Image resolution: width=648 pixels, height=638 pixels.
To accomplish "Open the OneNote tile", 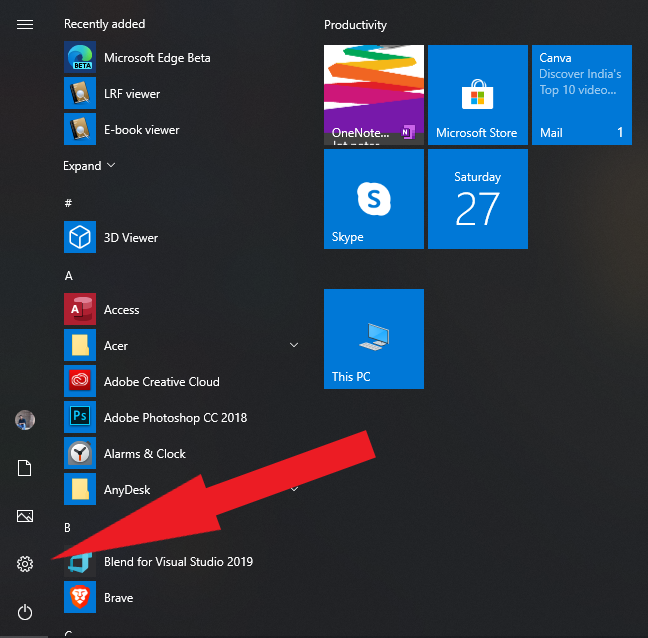I will (x=374, y=95).
